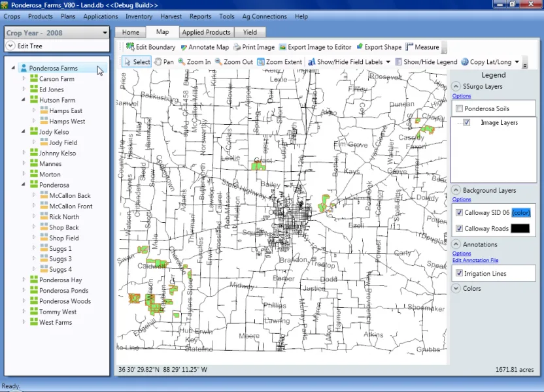Choose the Pan hand tool
The width and height of the screenshot is (544, 392).
(x=163, y=61)
